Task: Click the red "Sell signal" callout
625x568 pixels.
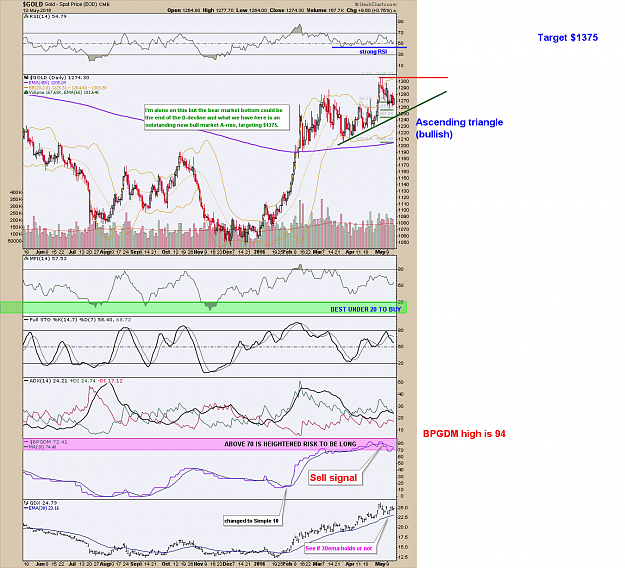Action: [334, 478]
